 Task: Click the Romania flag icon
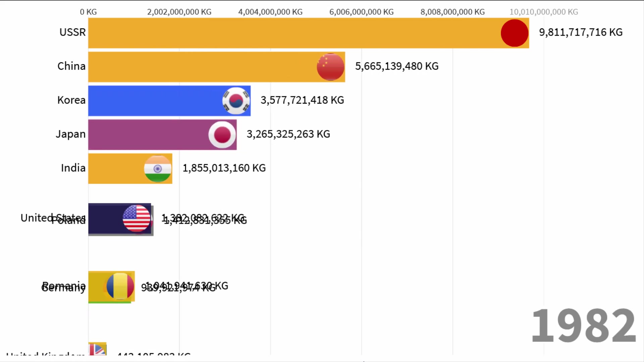(120, 287)
